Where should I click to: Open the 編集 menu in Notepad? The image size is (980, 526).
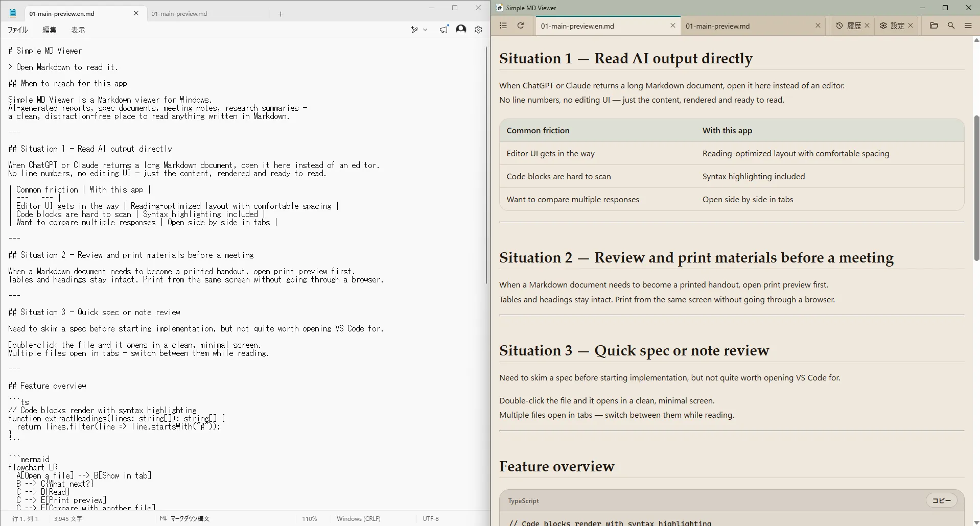[50, 30]
